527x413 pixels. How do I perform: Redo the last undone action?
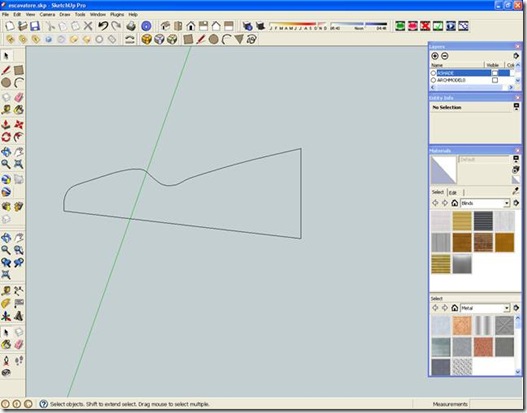point(116,26)
